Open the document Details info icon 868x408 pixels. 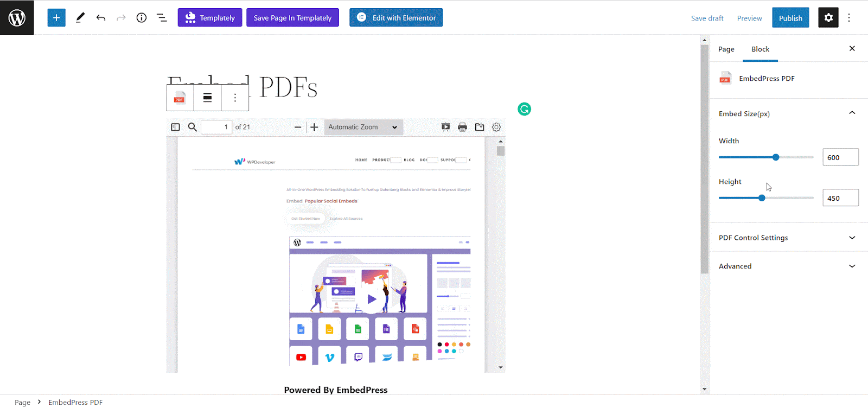pyautogui.click(x=142, y=17)
